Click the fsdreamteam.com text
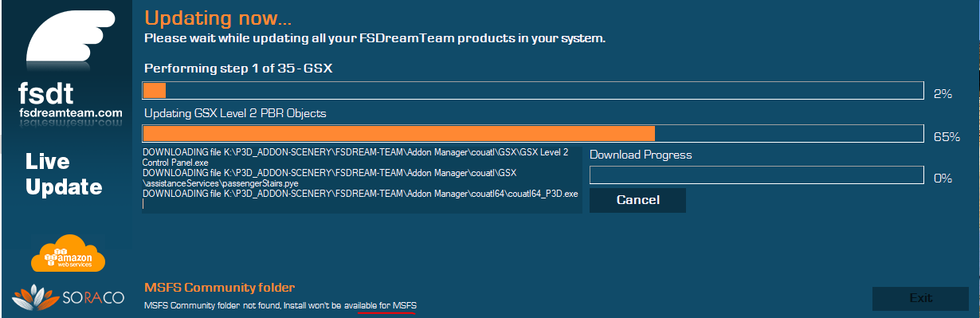980x318 pixels. coord(71,114)
